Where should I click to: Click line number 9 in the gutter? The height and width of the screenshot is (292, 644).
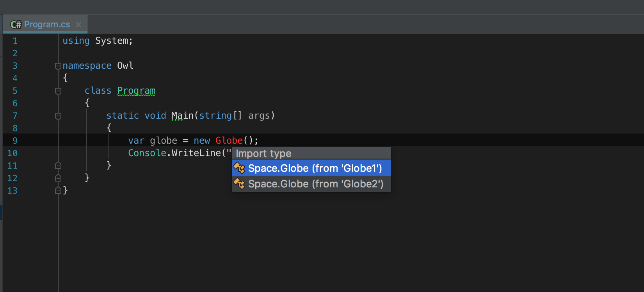[15, 141]
